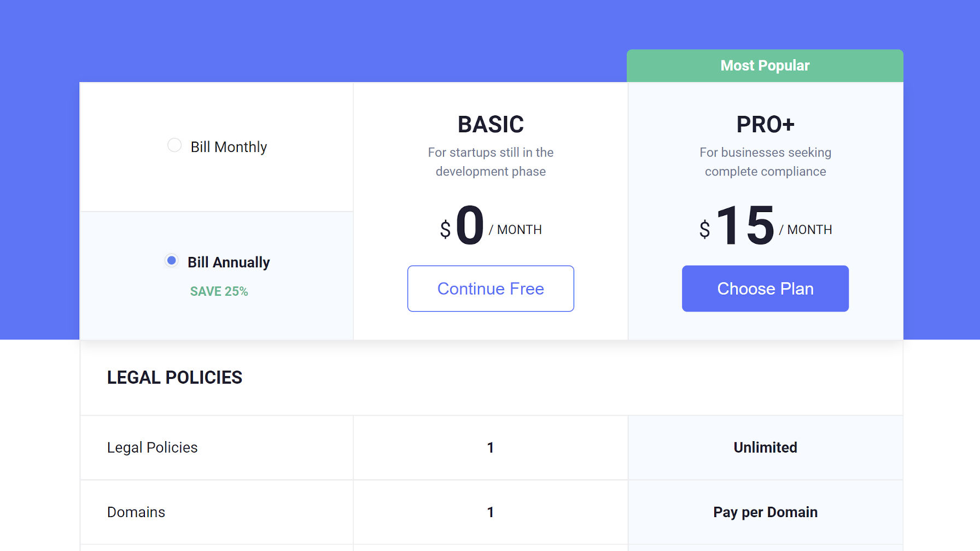Click the Choose Plan button for PRO+

(765, 289)
